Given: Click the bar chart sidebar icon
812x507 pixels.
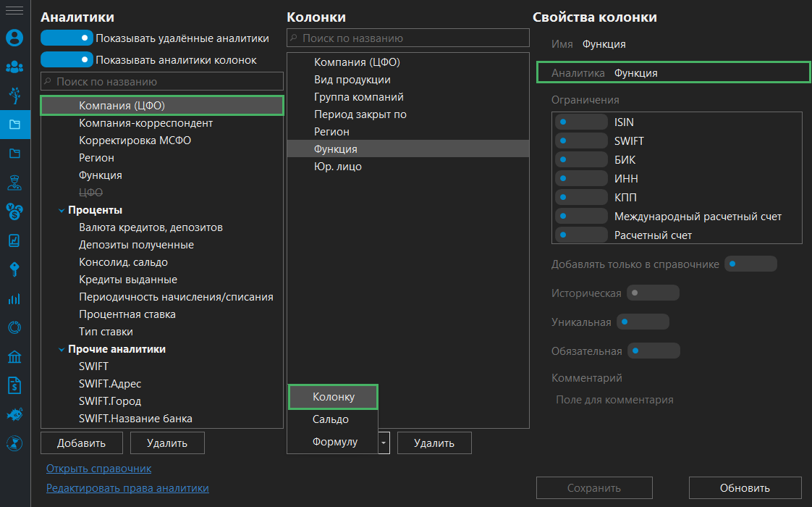Looking at the screenshot, I should pyautogui.click(x=14, y=298).
